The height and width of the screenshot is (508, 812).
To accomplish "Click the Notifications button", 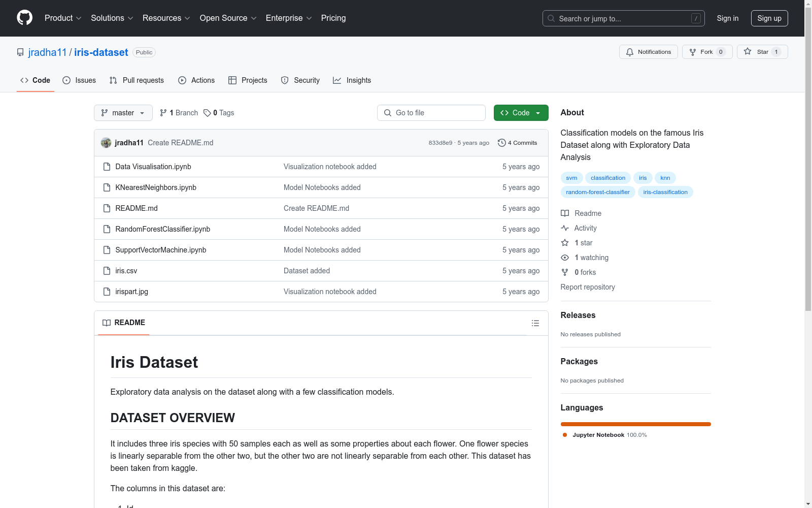I will [649, 52].
